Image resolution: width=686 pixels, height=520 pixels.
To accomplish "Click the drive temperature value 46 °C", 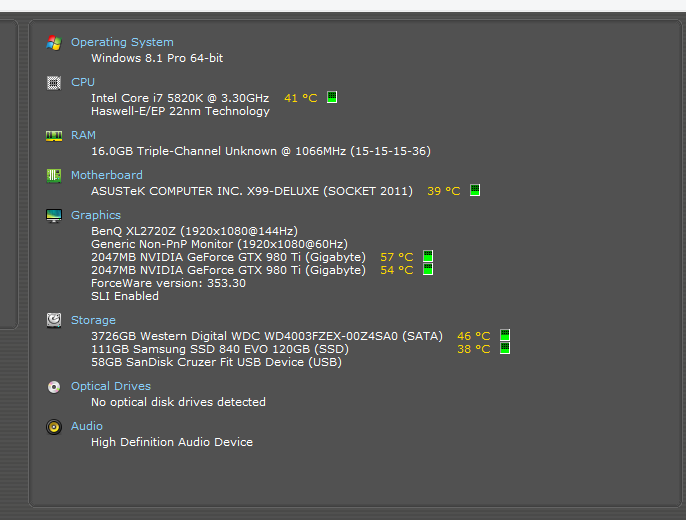I will (474, 336).
